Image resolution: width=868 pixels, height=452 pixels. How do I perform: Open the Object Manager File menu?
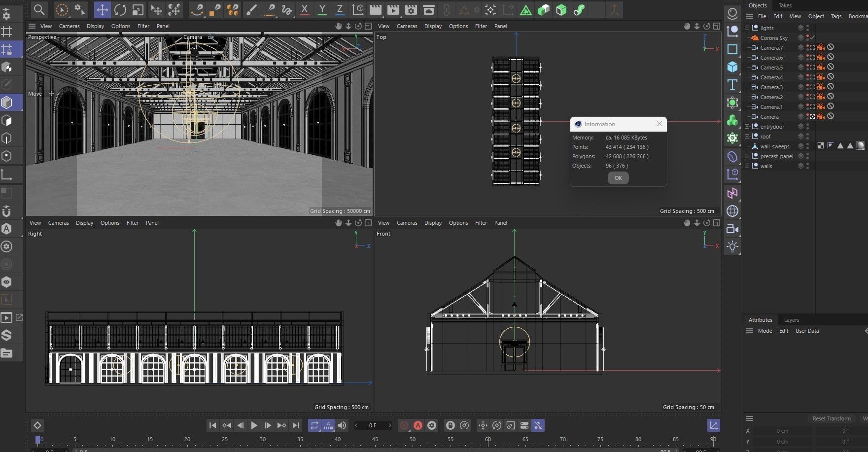pyautogui.click(x=762, y=16)
